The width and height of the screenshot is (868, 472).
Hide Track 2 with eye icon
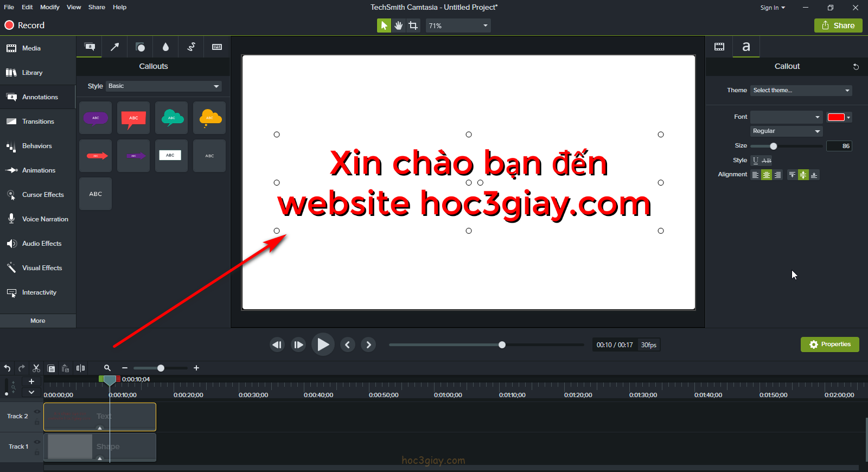coord(37,412)
